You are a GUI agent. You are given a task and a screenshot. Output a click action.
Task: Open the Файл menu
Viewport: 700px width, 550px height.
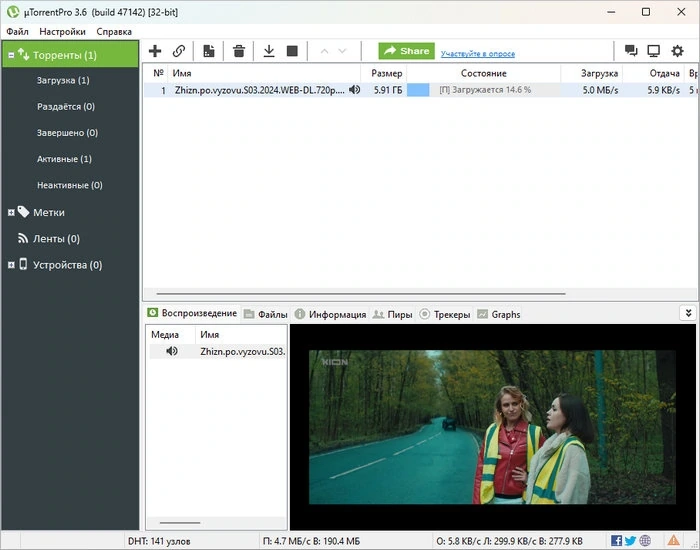tap(17, 32)
